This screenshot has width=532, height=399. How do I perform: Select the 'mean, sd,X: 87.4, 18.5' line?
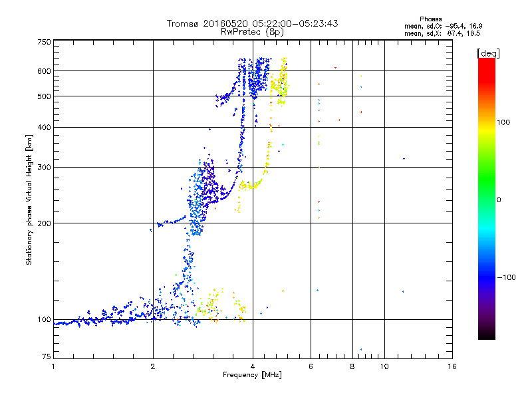coord(442,33)
